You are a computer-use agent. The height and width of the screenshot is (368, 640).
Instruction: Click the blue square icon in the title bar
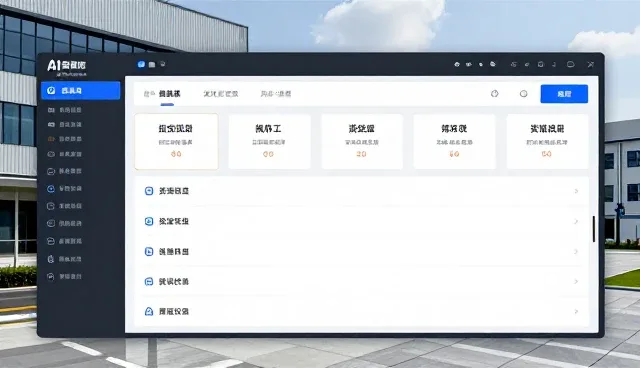click(141, 64)
